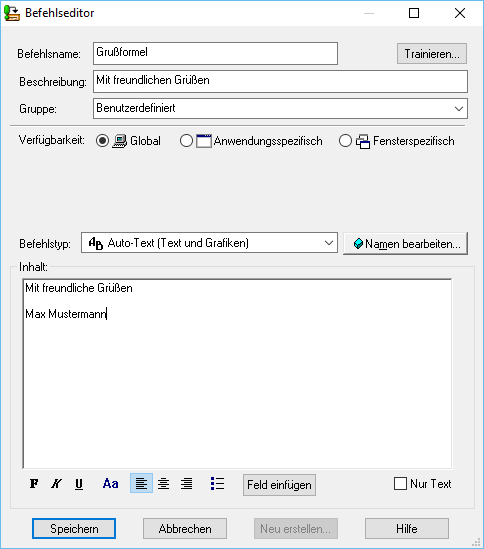The height and width of the screenshot is (549, 484).
Task: Save with the Speichern button
Action: pyautogui.click(x=74, y=529)
